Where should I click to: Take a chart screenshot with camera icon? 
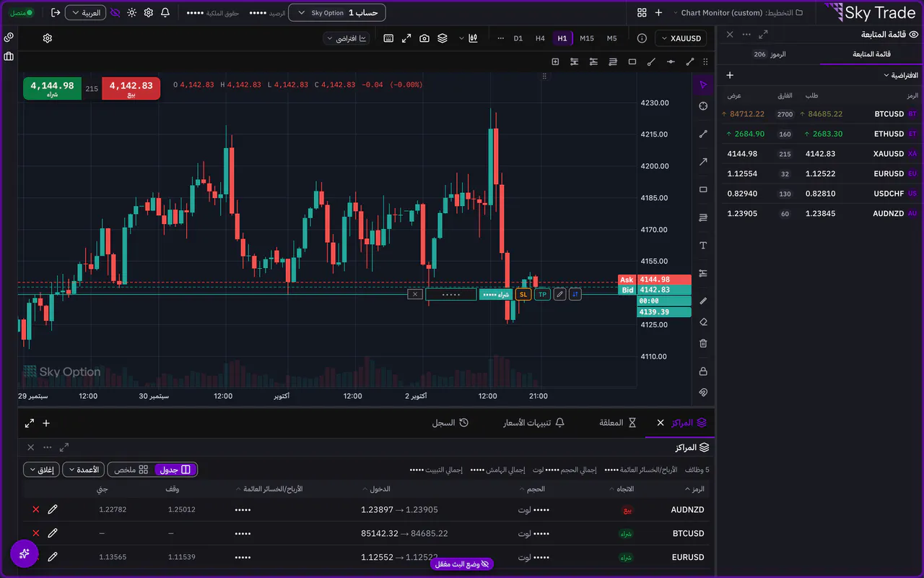coord(424,38)
